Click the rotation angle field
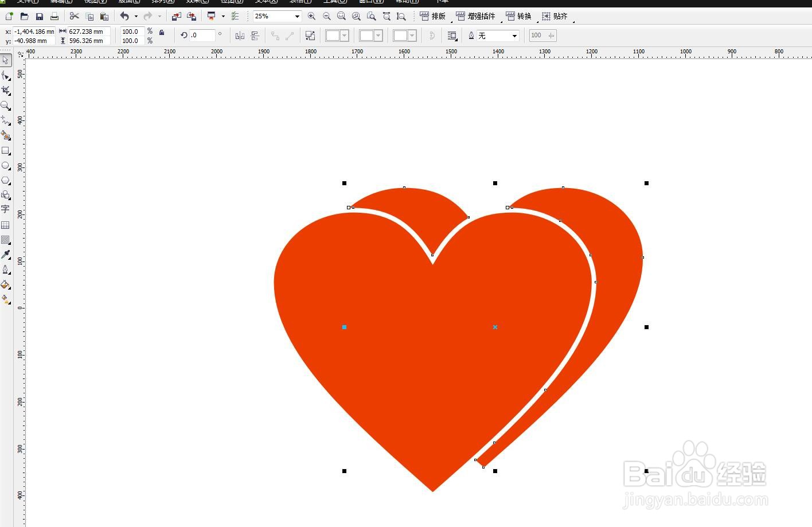812x527 pixels. point(202,36)
